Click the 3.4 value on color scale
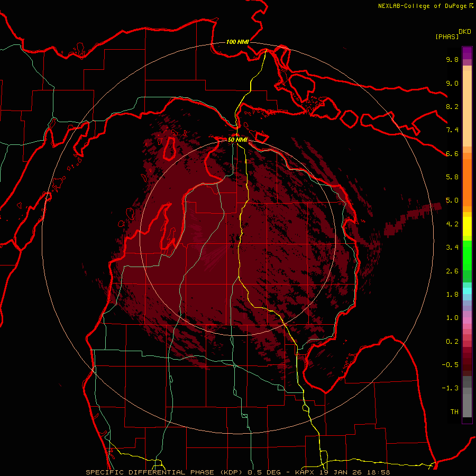This screenshot has width=476, height=476. tap(452, 248)
